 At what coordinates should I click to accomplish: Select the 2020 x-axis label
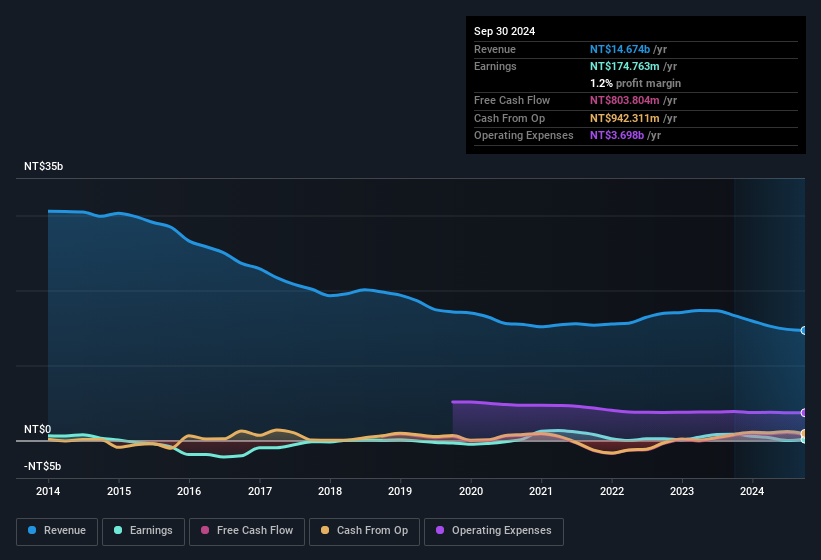[x=471, y=491]
